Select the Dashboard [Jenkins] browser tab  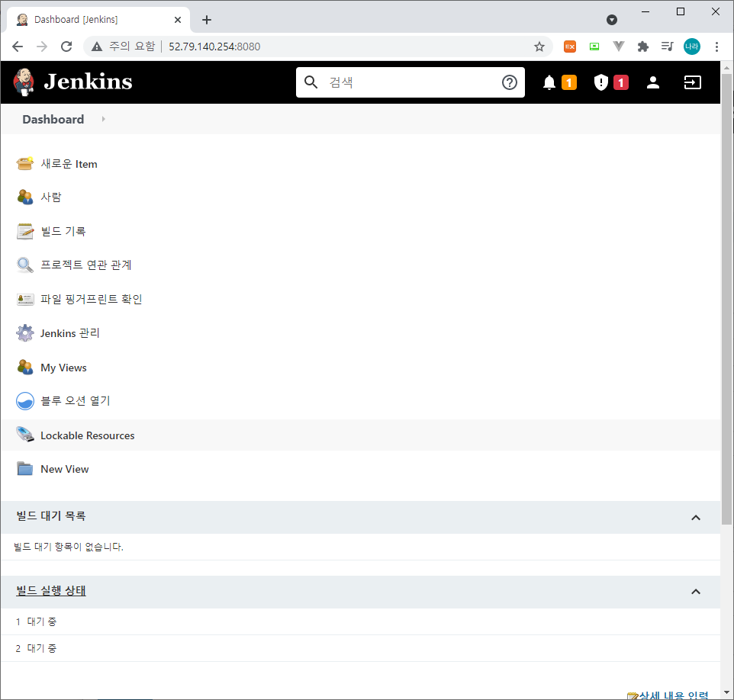pos(98,20)
